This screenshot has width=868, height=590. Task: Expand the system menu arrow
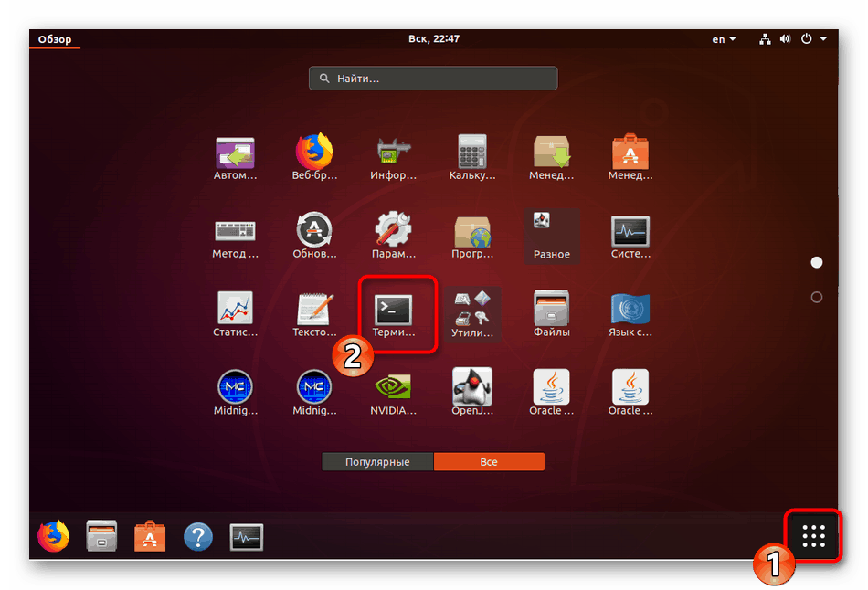tap(823, 38)
